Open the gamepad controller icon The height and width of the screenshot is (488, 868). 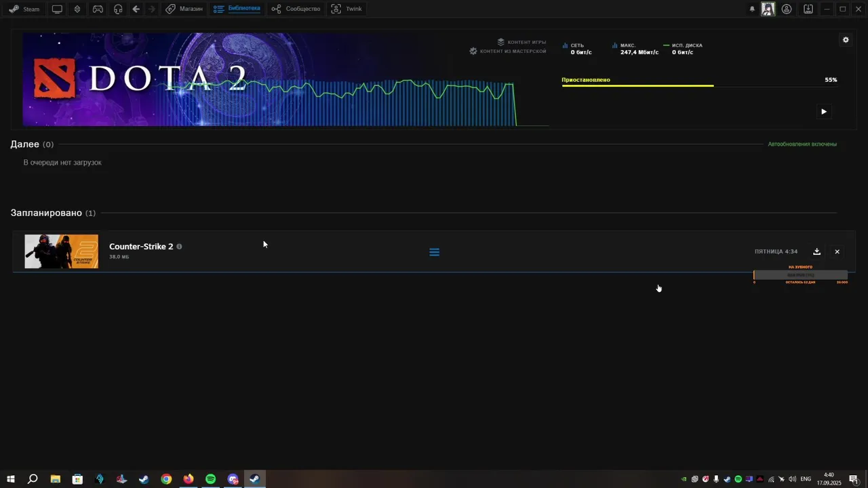98,9
